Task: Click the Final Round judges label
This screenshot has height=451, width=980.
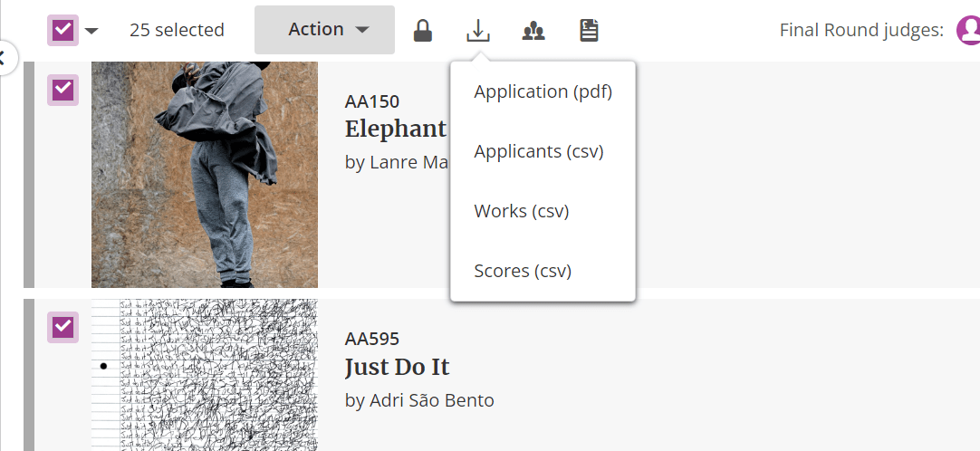Action: pyautogui.click(x=861, y=30)
